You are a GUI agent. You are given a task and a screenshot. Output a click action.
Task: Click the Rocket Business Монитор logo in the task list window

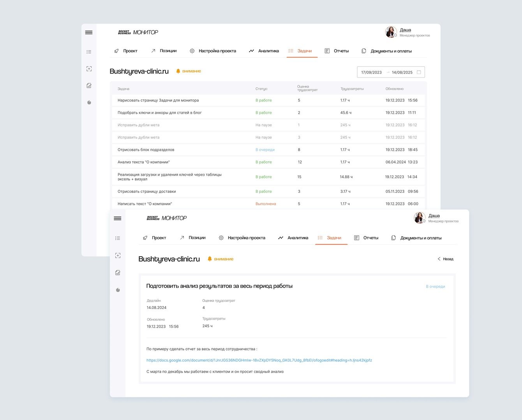[x=138, y=32]
